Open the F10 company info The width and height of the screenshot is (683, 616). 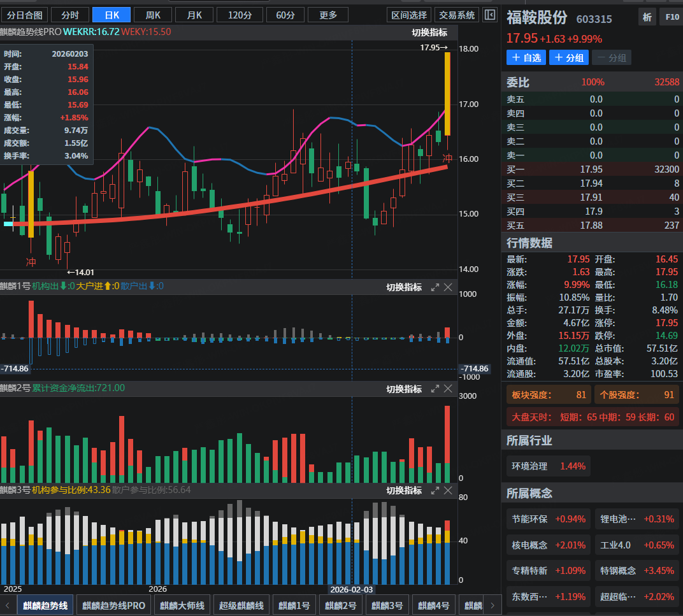pos(672,17)
